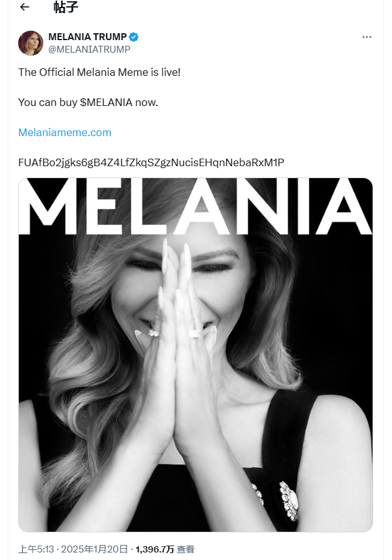The image size is (392, 560).
Task: Open the more options ellipsis menu
Action: tap(367, 37)
